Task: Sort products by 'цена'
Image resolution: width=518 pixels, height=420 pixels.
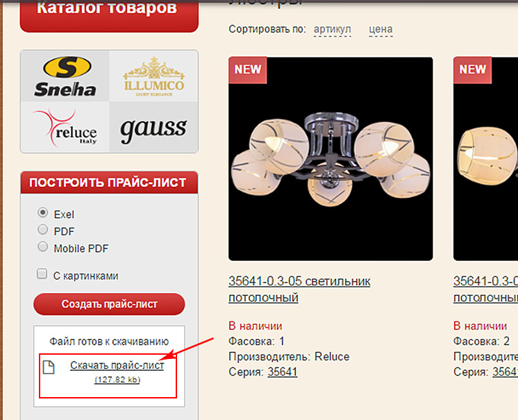Action: coord(381,29)
